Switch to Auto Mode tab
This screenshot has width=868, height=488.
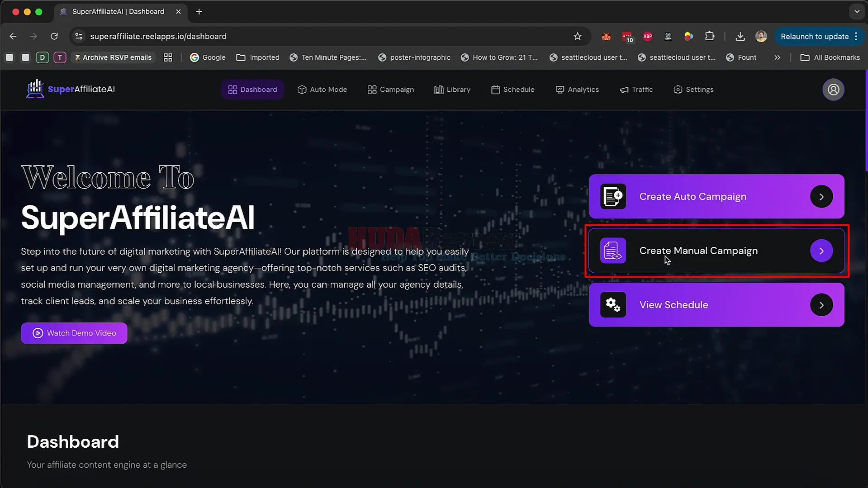322,90
